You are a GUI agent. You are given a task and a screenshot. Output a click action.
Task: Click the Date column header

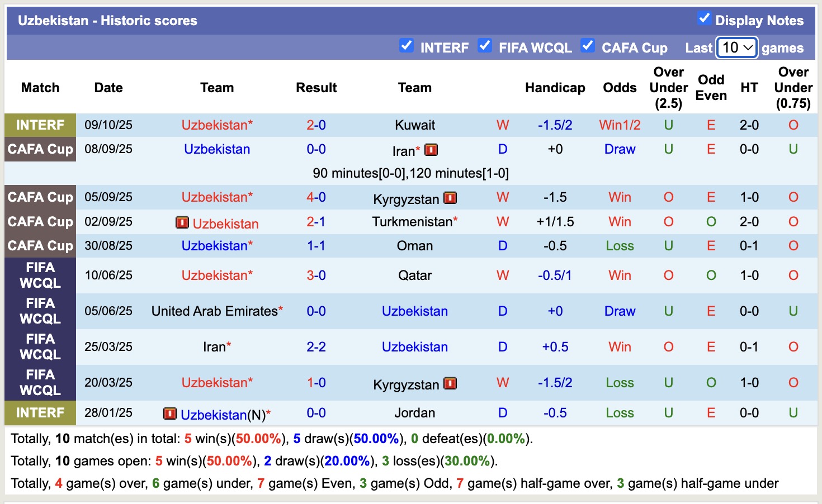pyautogui.click(x=108, y=88)
